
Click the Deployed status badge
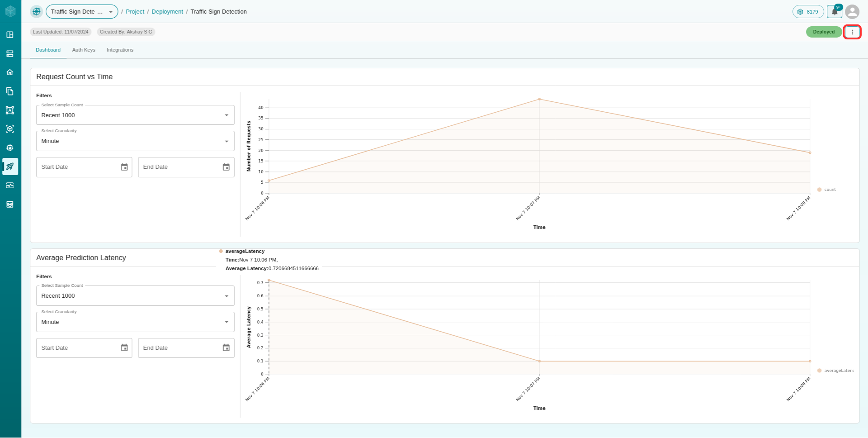tap(824, 32)
